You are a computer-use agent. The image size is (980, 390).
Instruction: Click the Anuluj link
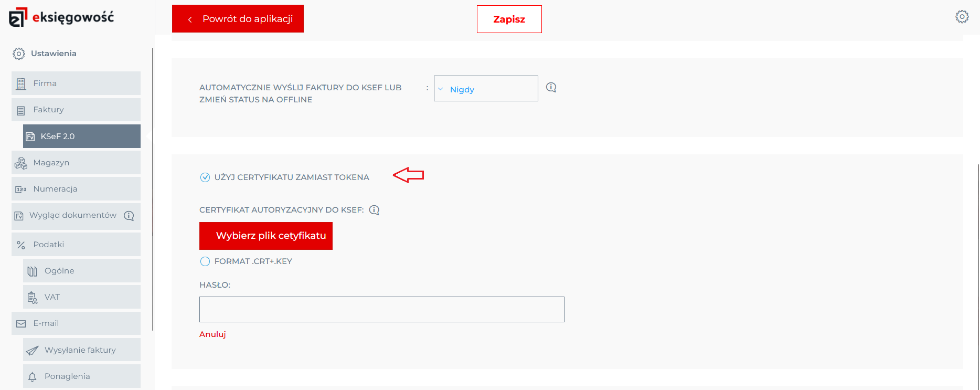[x=212, y=334]
